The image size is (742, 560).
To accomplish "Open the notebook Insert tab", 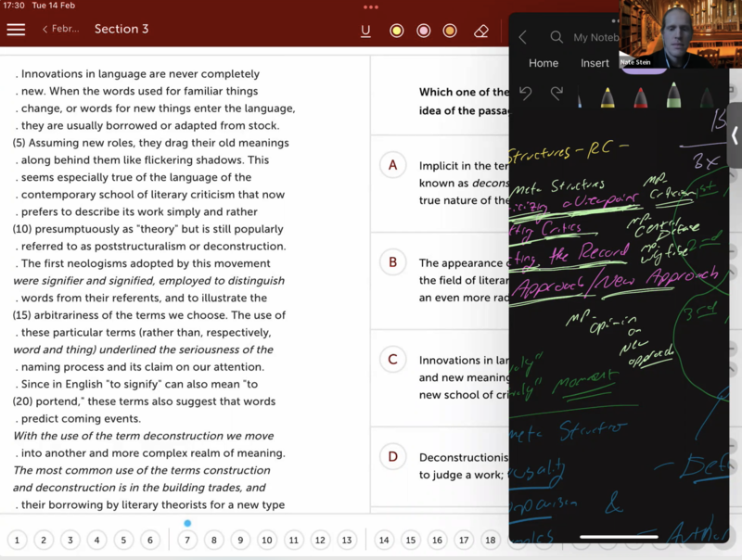I will pos(595,63).
